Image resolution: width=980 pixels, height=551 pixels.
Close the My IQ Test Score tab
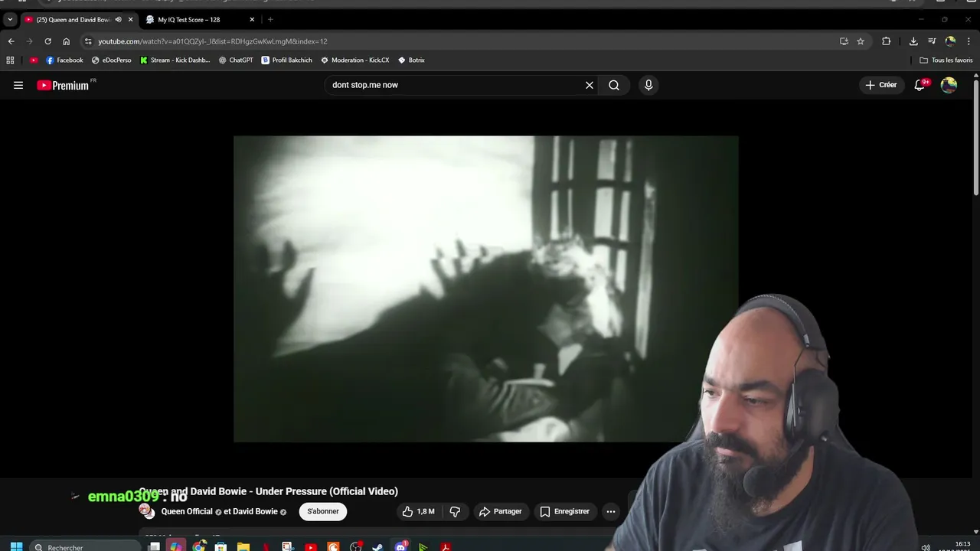click(x=252, y=19)
